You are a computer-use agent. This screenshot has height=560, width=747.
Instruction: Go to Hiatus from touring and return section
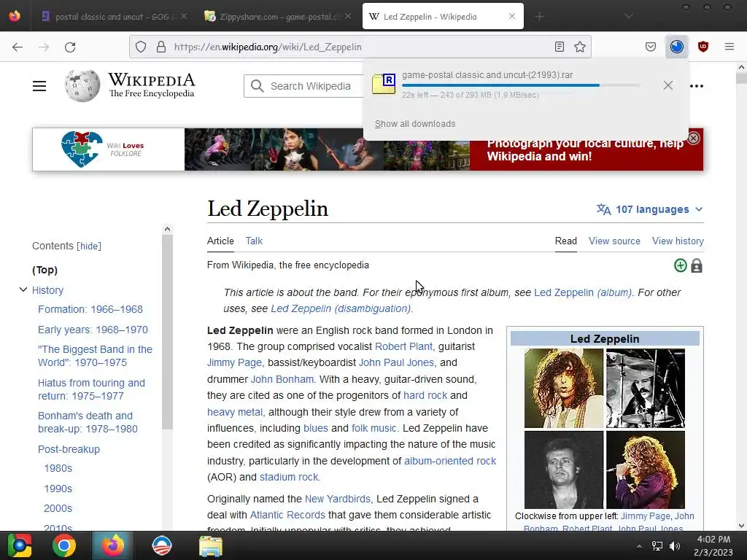(x=91, y=389)
